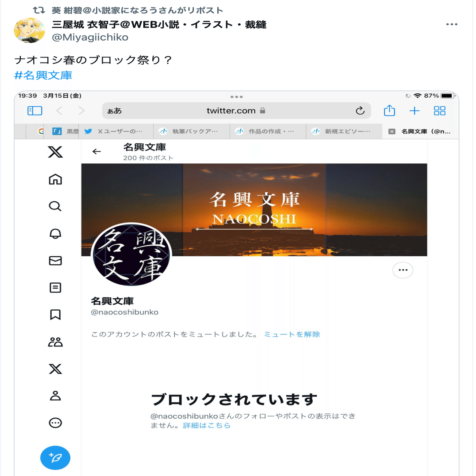Click the twitter.com address bar
476x476 pixels.
click(x=236, y=111)
